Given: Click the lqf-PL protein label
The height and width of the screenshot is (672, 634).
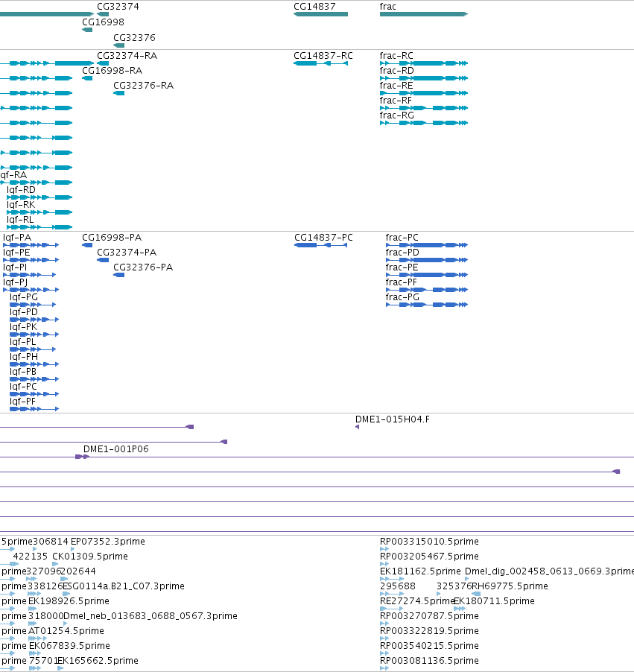Looking at the screenshot, I should pyautogui.click(x=22, y=342).
